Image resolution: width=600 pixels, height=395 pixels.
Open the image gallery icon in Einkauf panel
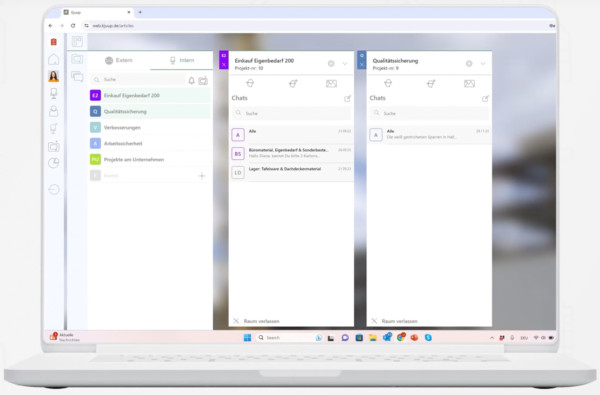pos(331,83)
